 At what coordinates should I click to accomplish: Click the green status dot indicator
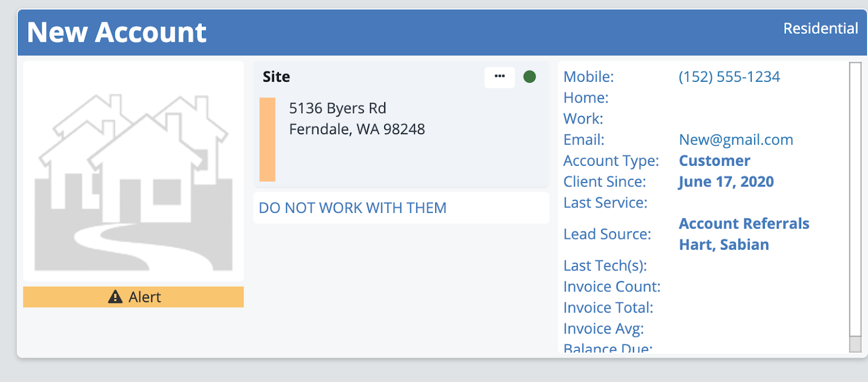pyautogui.click(x=529, y=77)
